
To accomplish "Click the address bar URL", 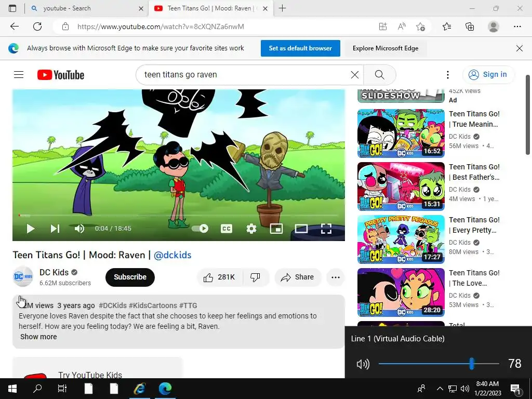I will pyautogui.click(x=161, y=26).
